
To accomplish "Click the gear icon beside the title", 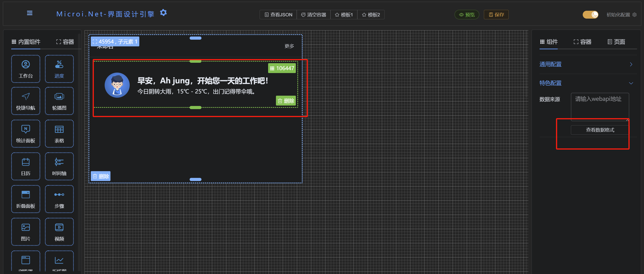I will (x=163, y=13).
